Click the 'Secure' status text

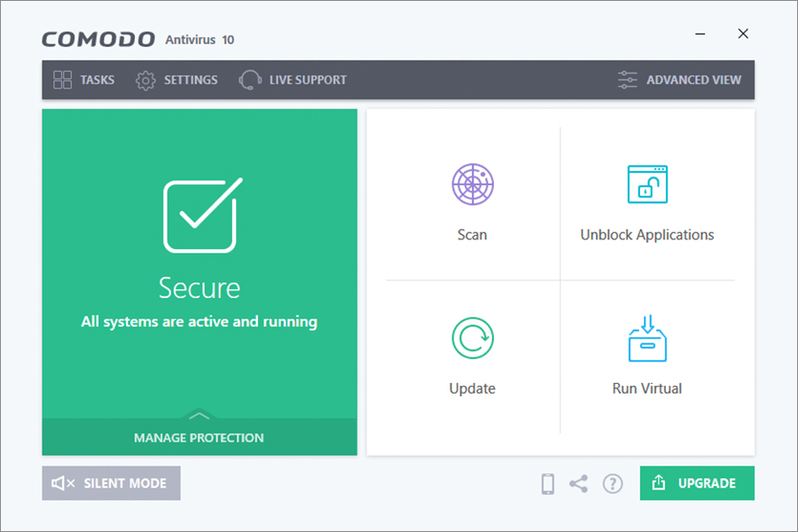click(199, 288)
